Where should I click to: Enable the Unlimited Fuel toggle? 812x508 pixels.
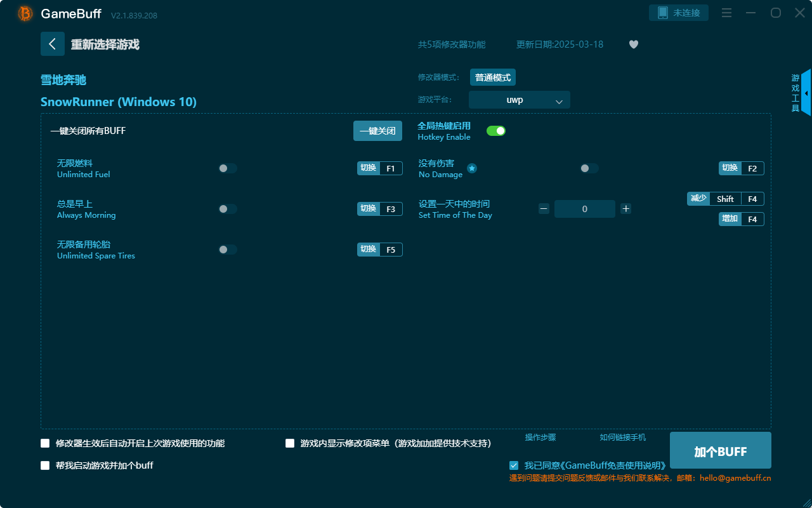point(228,168)
